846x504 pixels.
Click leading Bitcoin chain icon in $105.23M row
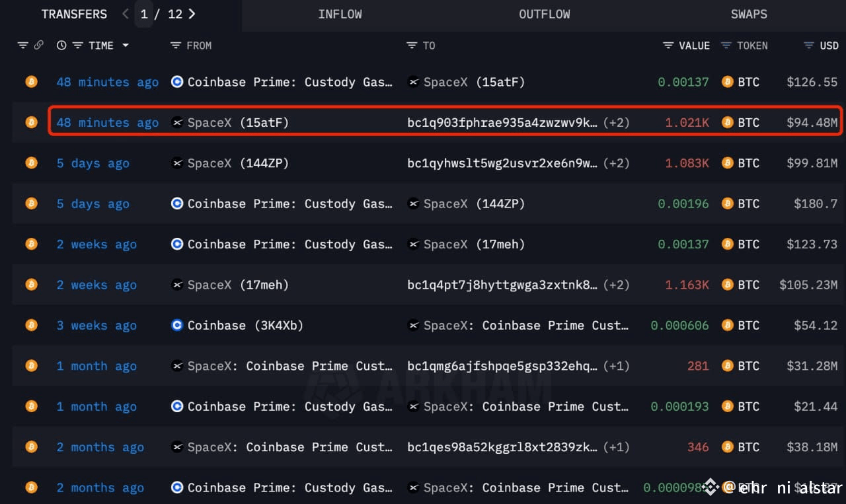(x=31, y=285)
